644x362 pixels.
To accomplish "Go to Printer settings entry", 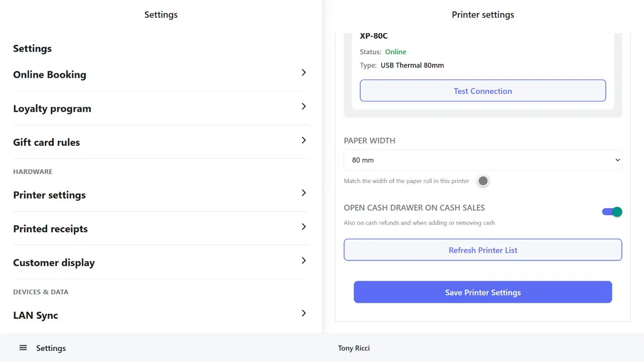I will 160,195.
